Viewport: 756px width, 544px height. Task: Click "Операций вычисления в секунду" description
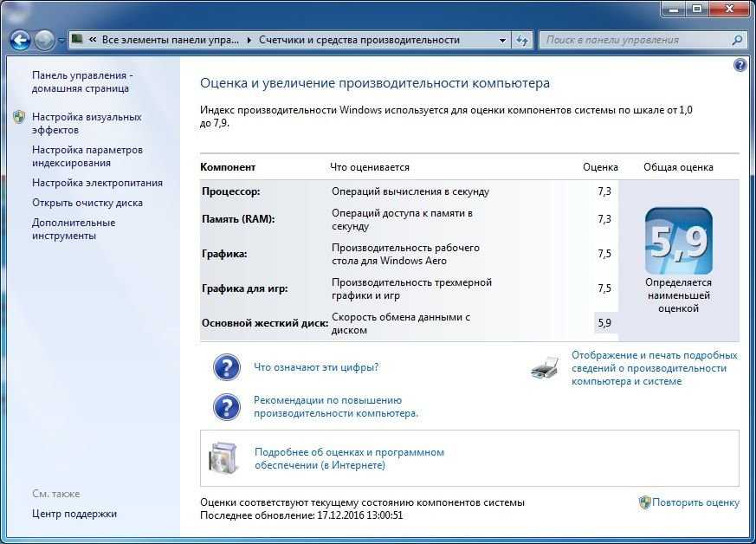[x=410, y=191]
